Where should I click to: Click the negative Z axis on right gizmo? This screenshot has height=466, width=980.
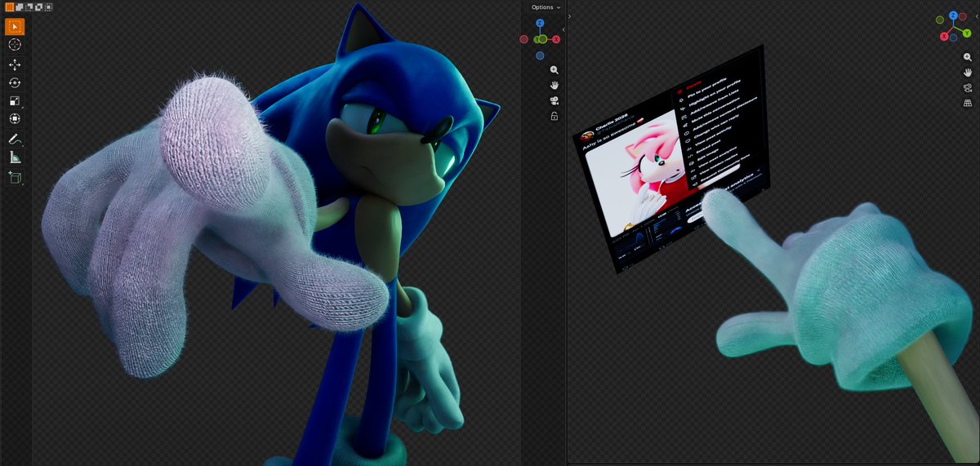[x=954, y=38]
